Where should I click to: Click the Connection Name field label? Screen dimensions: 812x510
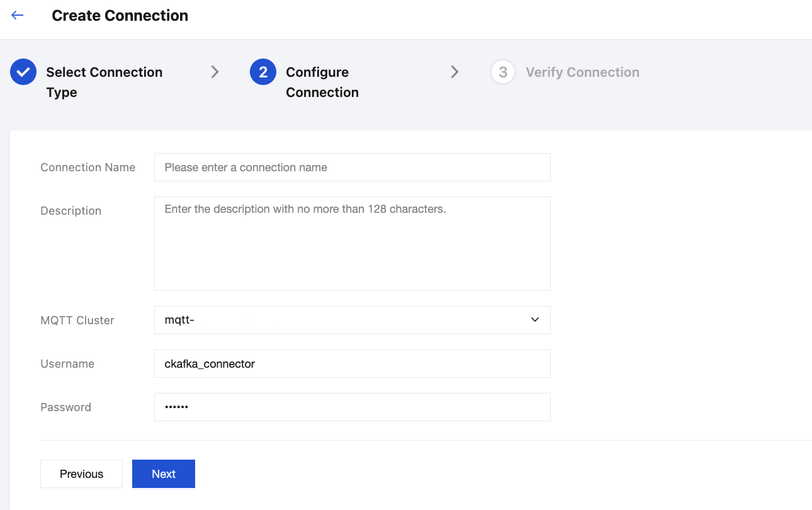pos(87,167)
